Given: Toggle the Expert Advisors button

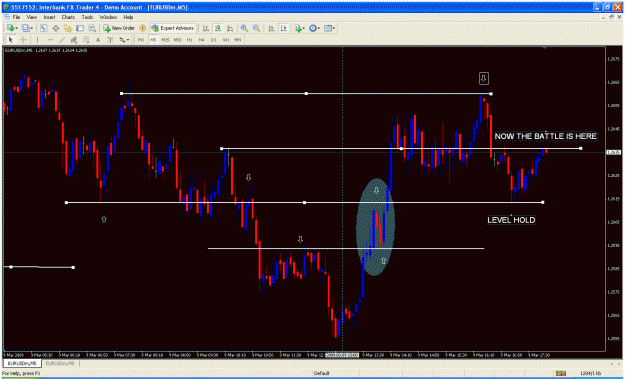Looking at the screenshot, I should click(x=173, y=28).
